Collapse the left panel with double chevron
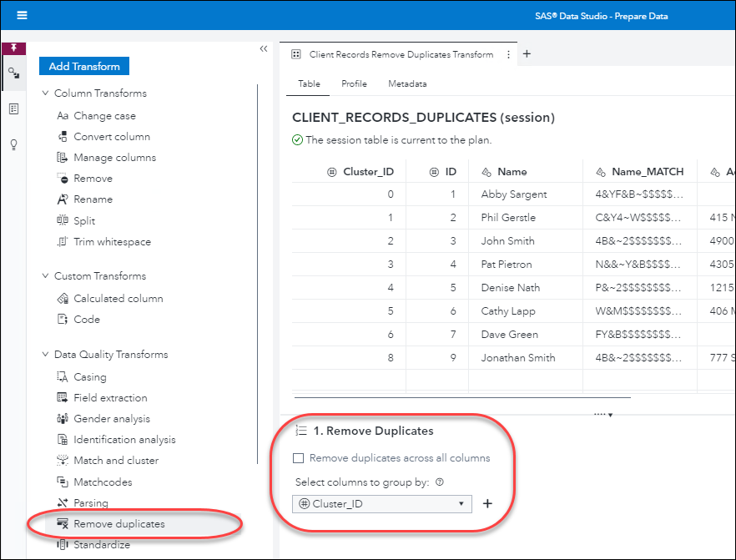This screenshot has height=560, width=736. pos(264,49)
